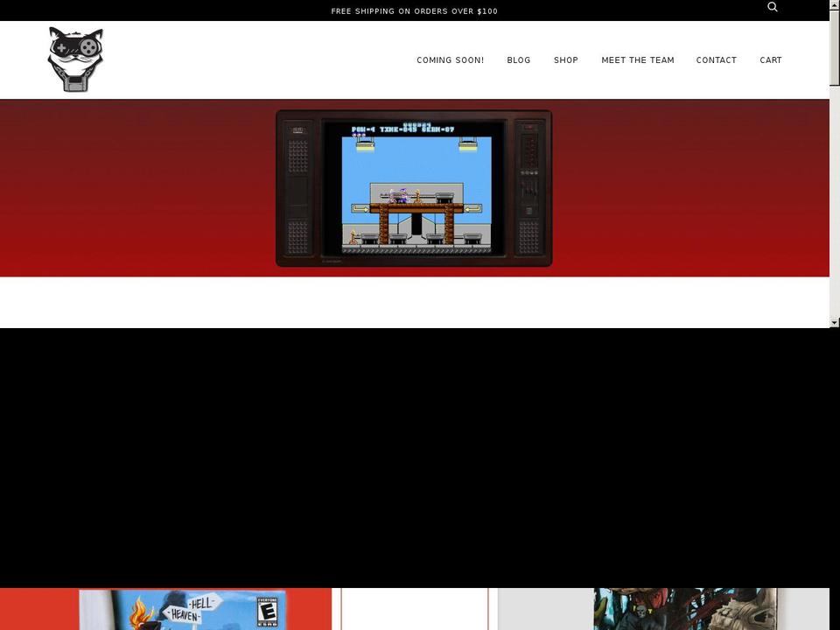Click the control dials panel on the TV's right side

click(x=528, y=191)
